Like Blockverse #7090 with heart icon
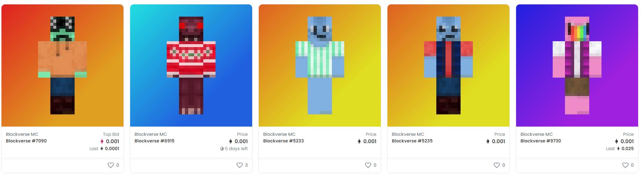Image resolution: width=644 pixels, height=177 pixels. (x=111, y=165)
